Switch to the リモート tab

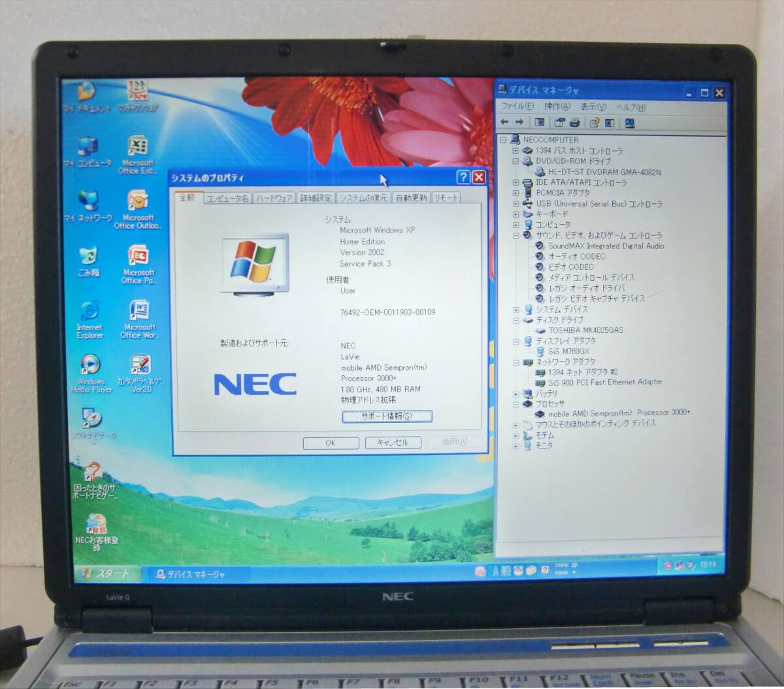[x=446, y=198]
